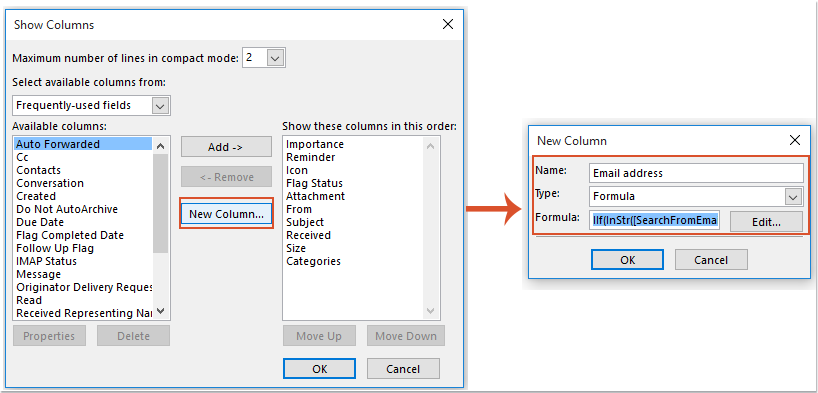Click the New Column... button
Image resolution: width=818 pixels, height=393 pixels.
226,213
